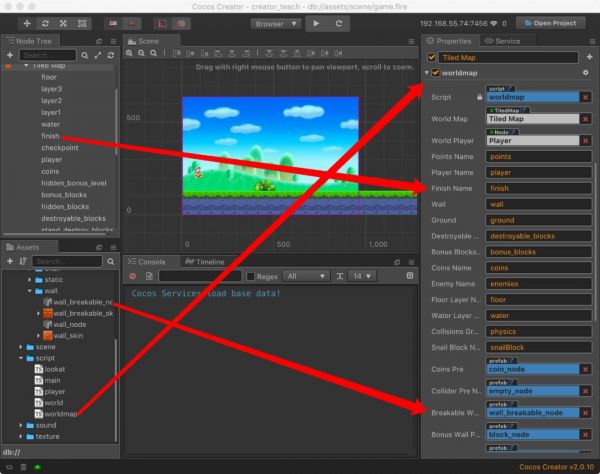Expand the sound folder in Assets
Viewport: 600px width, 474px height.
tap(21, 425)
